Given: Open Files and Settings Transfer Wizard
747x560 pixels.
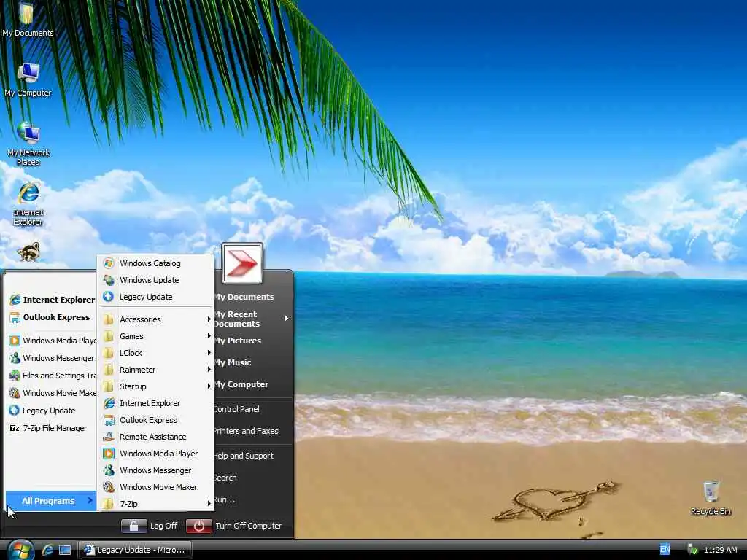Looking at the screenshot, I should [x=52, y=376].
